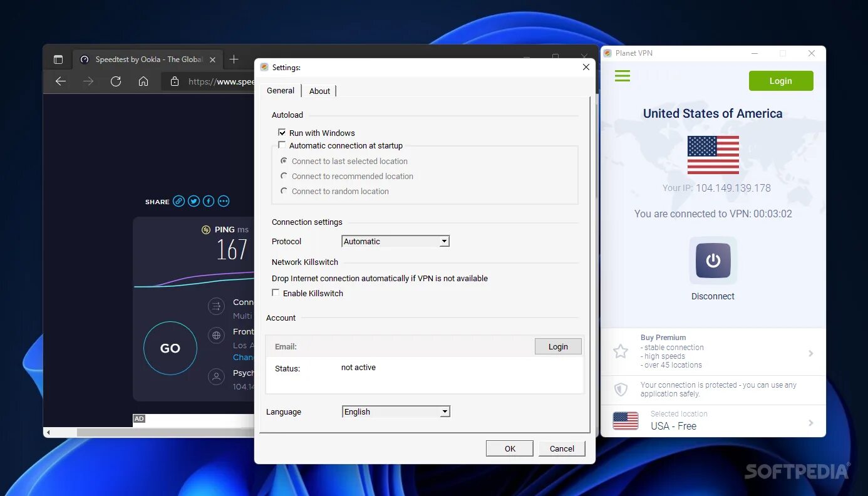Click the browser back arrow
868x496 pixels.
[x=61, y=81]
